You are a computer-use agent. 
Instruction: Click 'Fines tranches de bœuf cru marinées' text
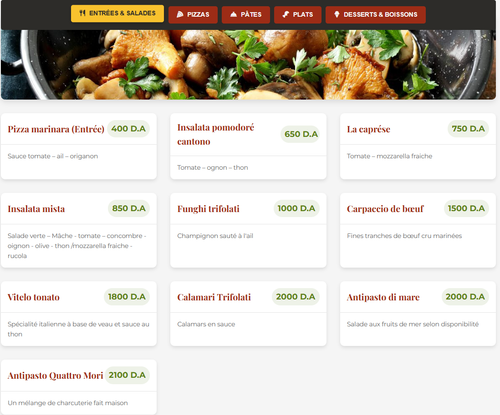404,236
